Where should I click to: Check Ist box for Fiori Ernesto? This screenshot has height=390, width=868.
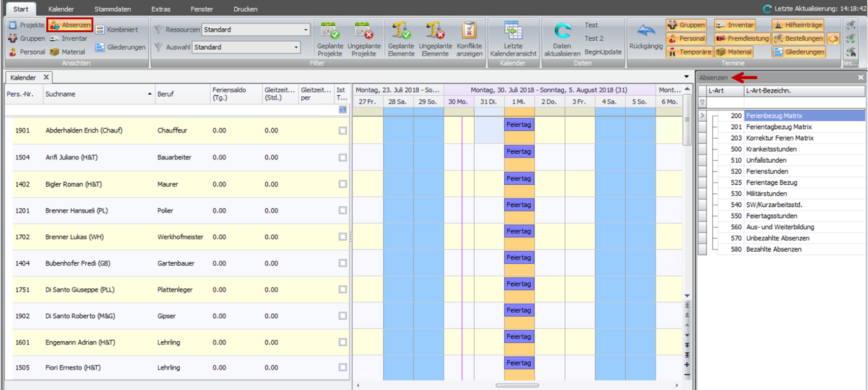(x=343, y=367)
